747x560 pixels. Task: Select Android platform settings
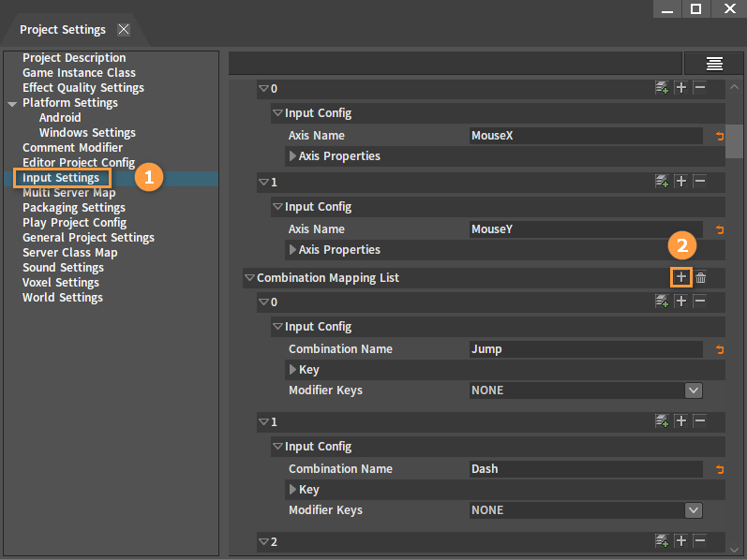[60, 118]
